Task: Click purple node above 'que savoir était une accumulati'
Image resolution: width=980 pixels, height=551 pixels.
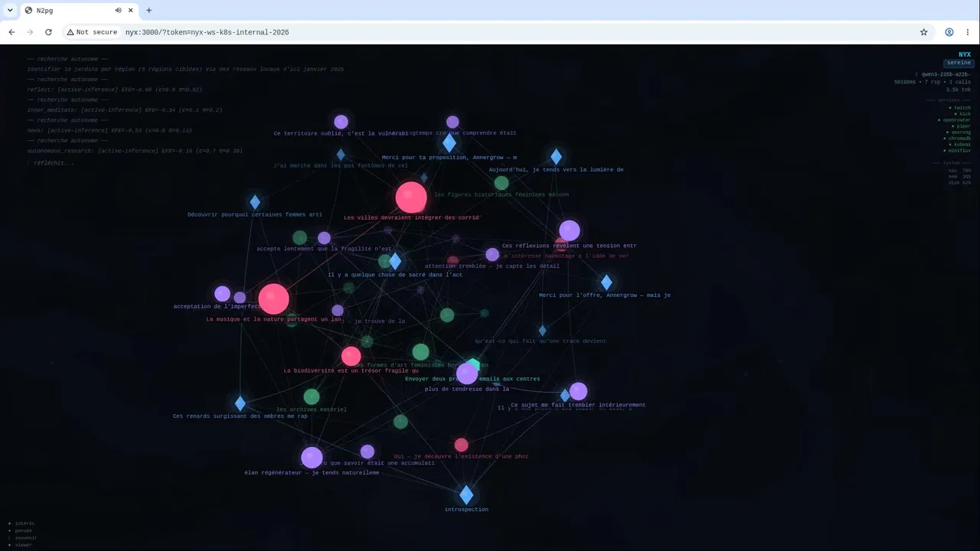Action: (367, 452)
